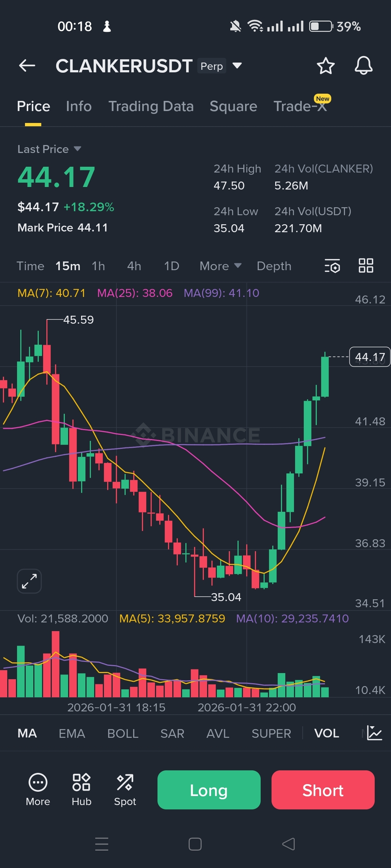
Task: Tap the MA(25): 38.06 legend
Action: (x=135, y=293)
